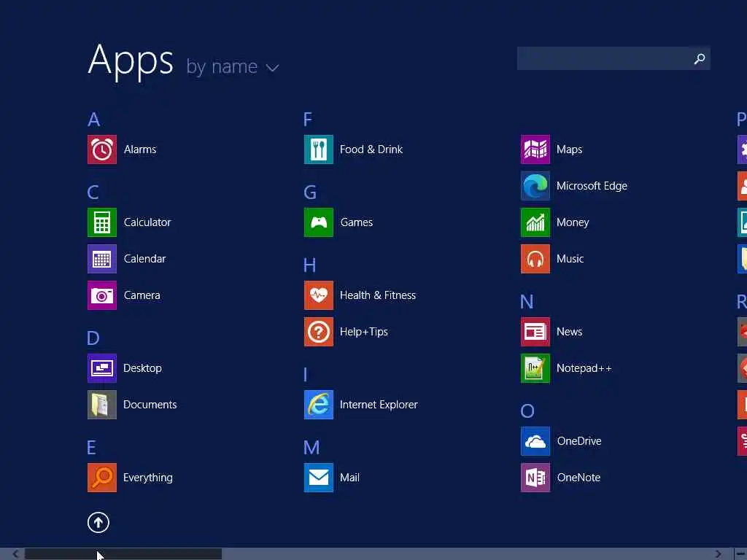Launch the Everything search app icon
Viewport: 747px width, 560px height.
tap(102, 478)
